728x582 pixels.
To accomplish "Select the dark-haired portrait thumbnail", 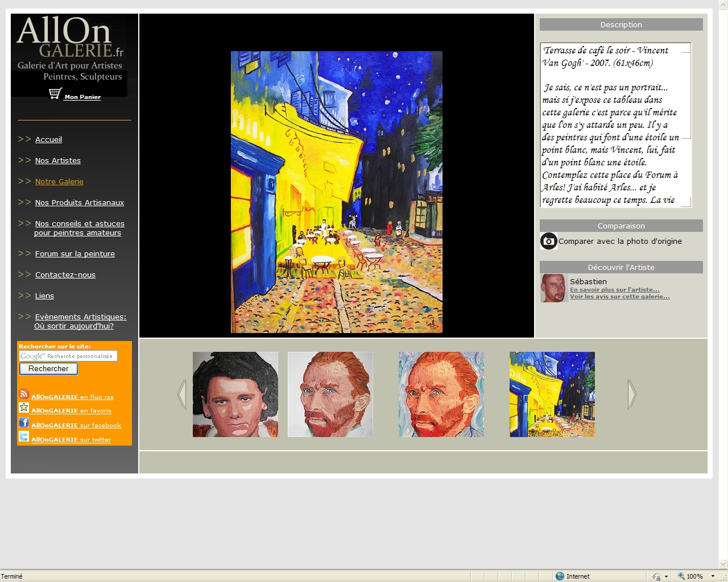I will tap(235, 394).
